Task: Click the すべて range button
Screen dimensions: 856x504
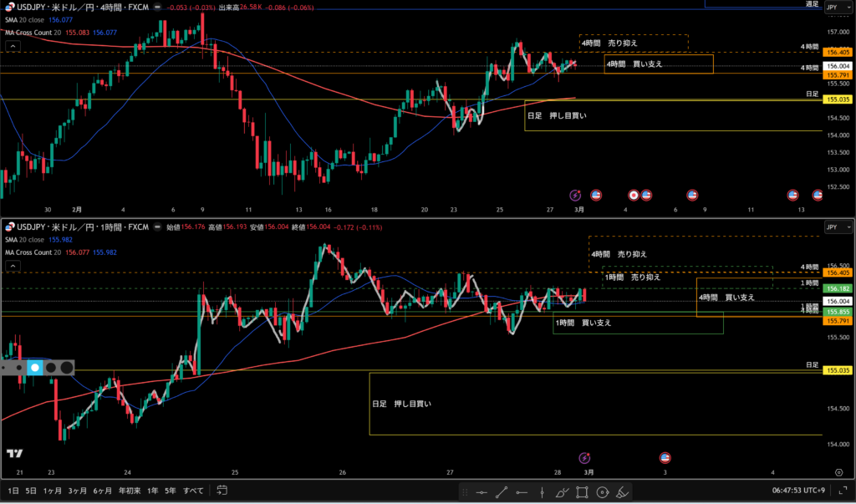Action: click(192, 491)
